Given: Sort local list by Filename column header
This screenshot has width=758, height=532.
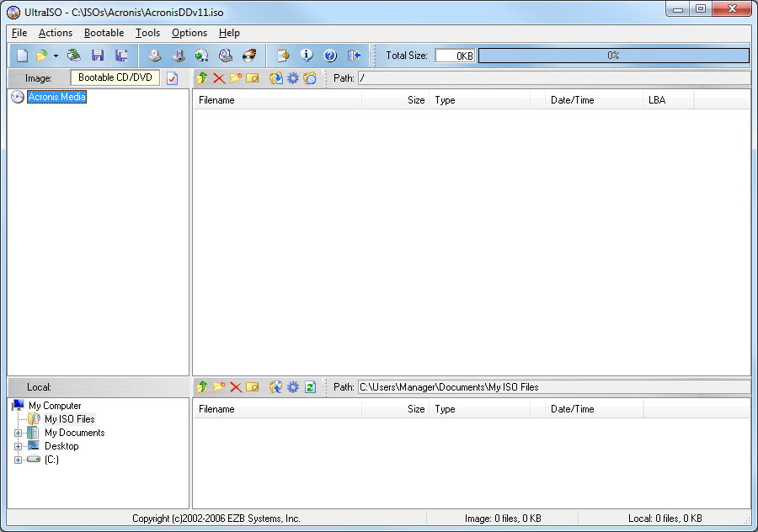Looking at the screenshot, I should (277, 409).
